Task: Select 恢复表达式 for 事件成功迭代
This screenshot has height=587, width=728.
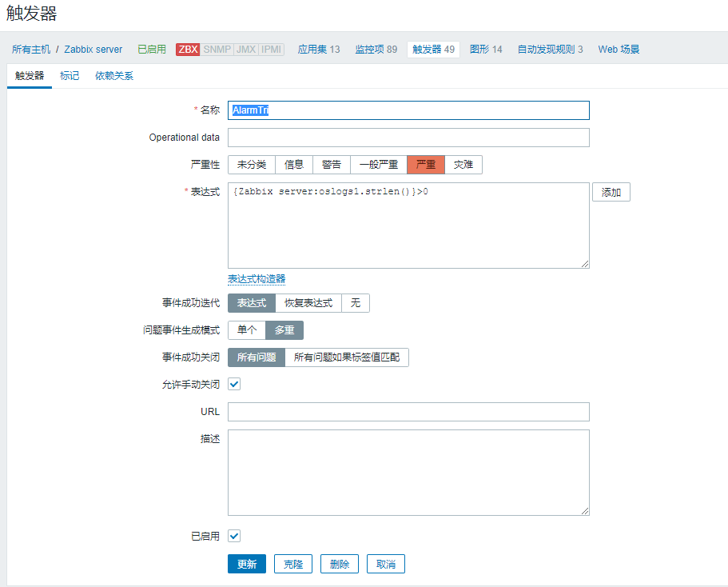Action: pyautogui.click(x=308, y=303)
